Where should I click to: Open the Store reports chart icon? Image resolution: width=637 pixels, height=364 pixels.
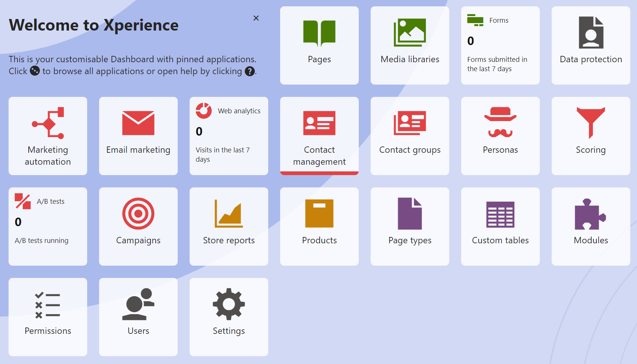pos(229,213)
